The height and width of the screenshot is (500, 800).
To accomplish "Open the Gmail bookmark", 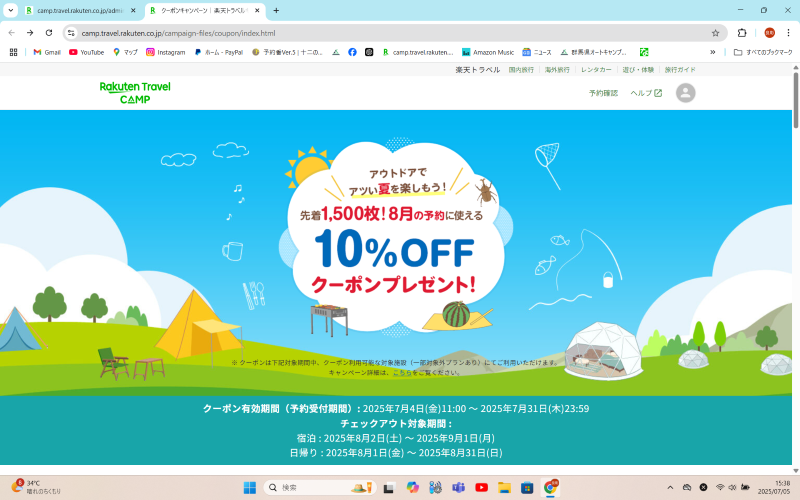I will 47,52.
